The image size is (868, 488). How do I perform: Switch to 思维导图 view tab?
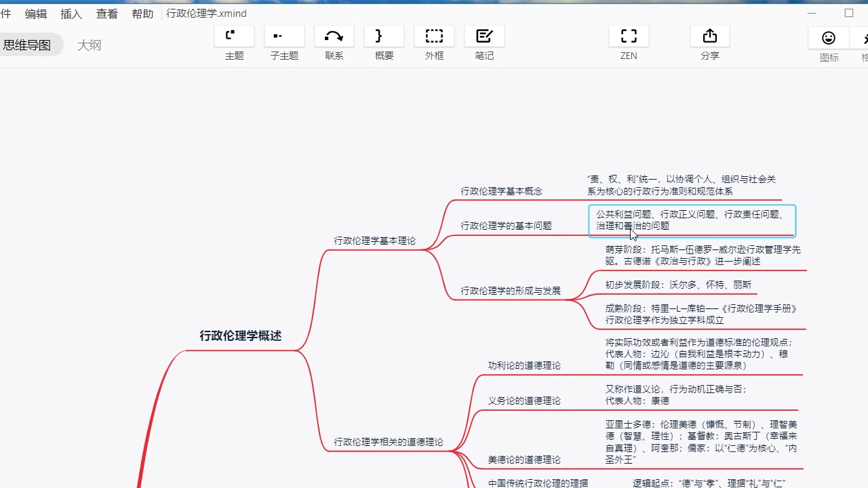pos(27,45)
